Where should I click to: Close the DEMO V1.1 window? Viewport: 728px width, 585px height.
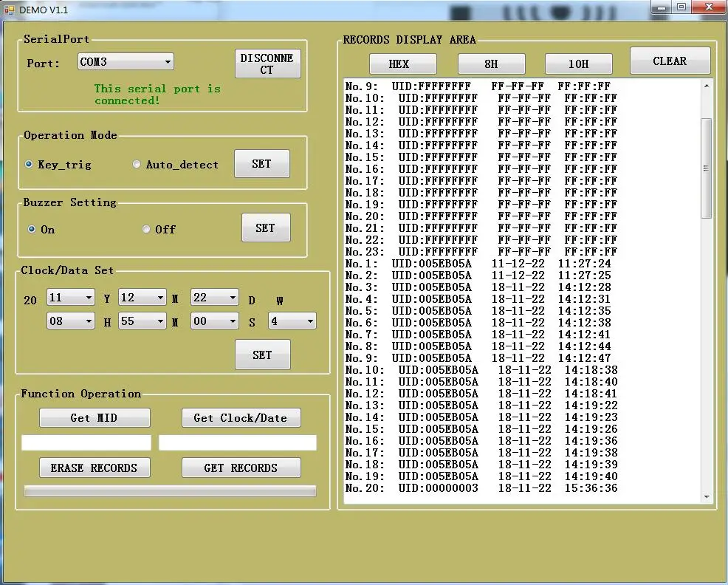click(x=709, y=7)
